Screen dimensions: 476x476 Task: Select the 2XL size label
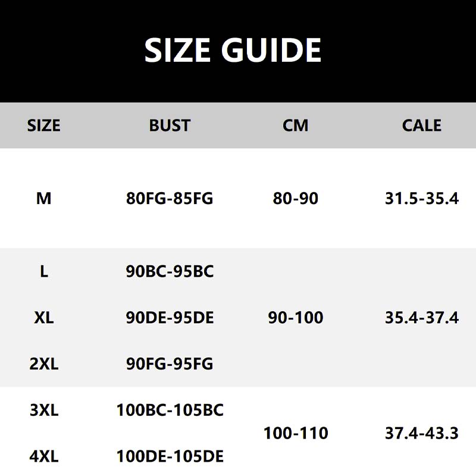(44, 363)
